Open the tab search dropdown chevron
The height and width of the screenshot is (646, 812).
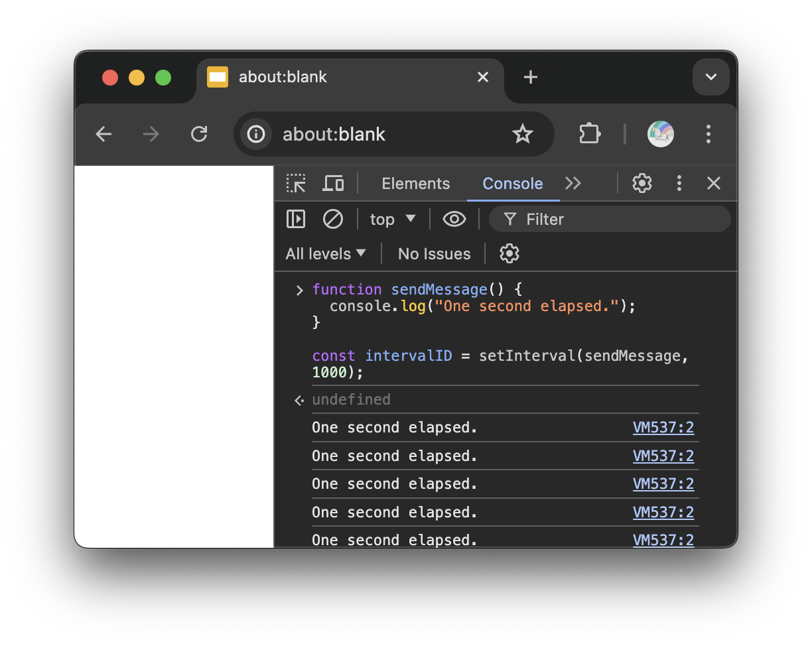711,77
